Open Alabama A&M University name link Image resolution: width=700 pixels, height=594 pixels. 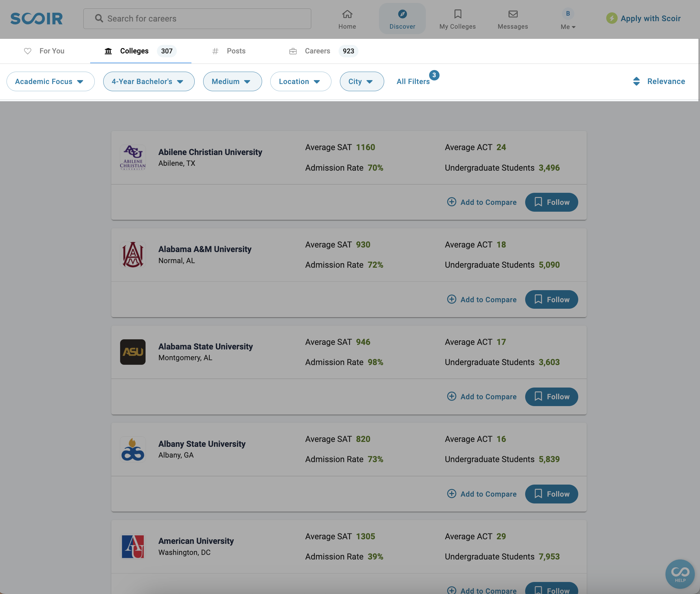(205, 249)
